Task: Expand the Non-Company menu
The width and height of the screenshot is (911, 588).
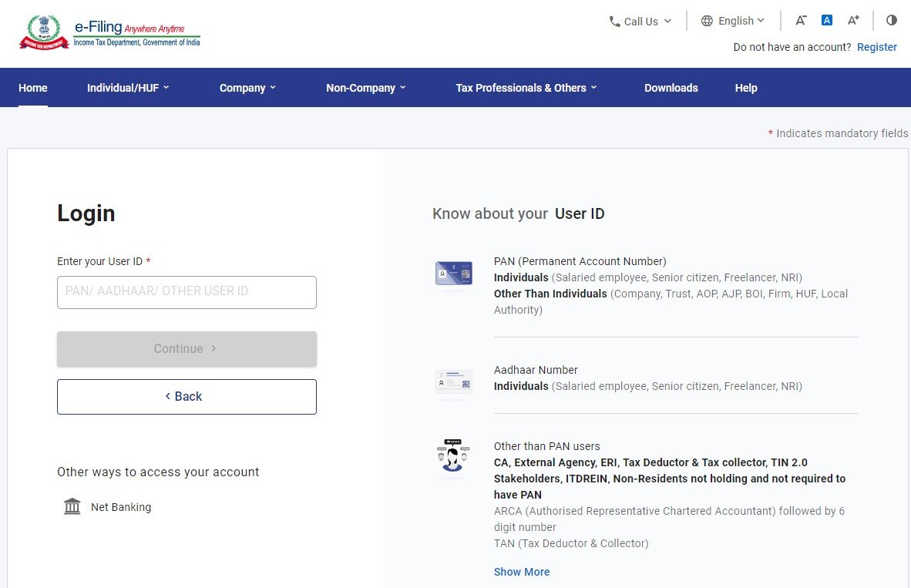Action: point(366,88)
